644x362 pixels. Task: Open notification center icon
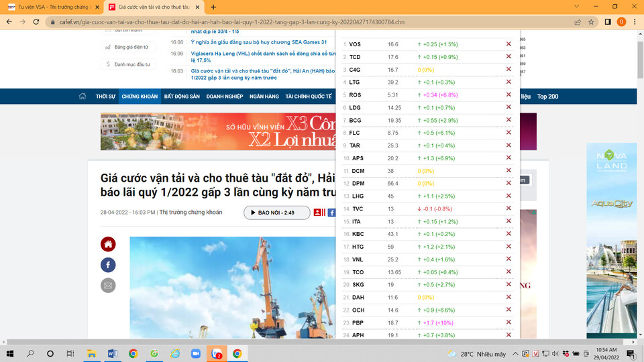(631, 353)
